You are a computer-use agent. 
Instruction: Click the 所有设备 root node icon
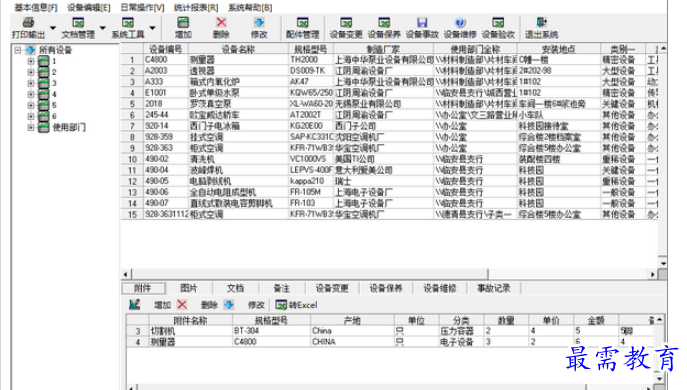click(x=30, y=50)
